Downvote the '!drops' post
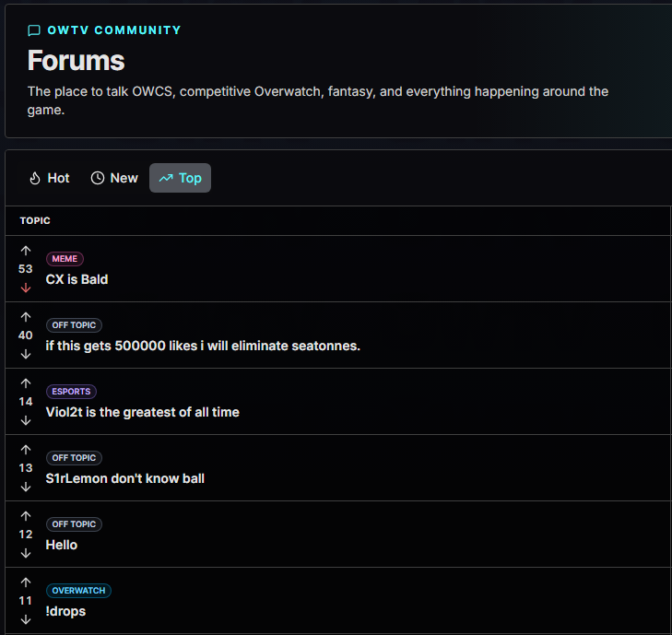 pyautogui.click(x=26, y=619)
